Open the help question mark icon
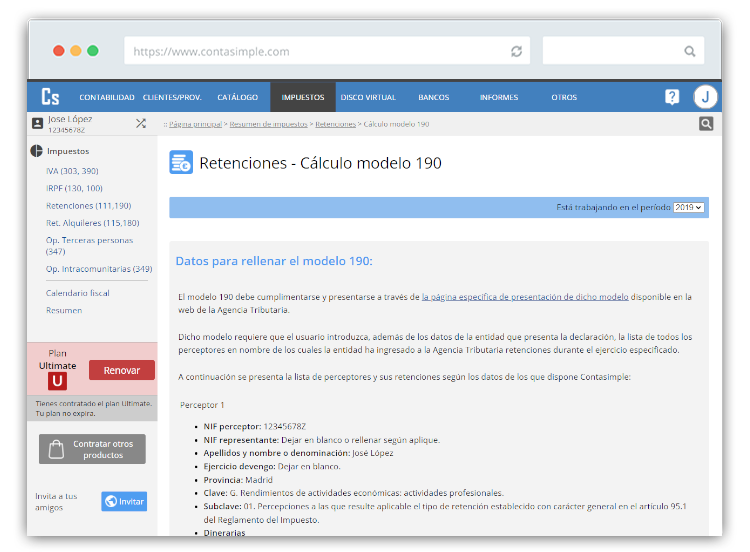 click(672, 97)
